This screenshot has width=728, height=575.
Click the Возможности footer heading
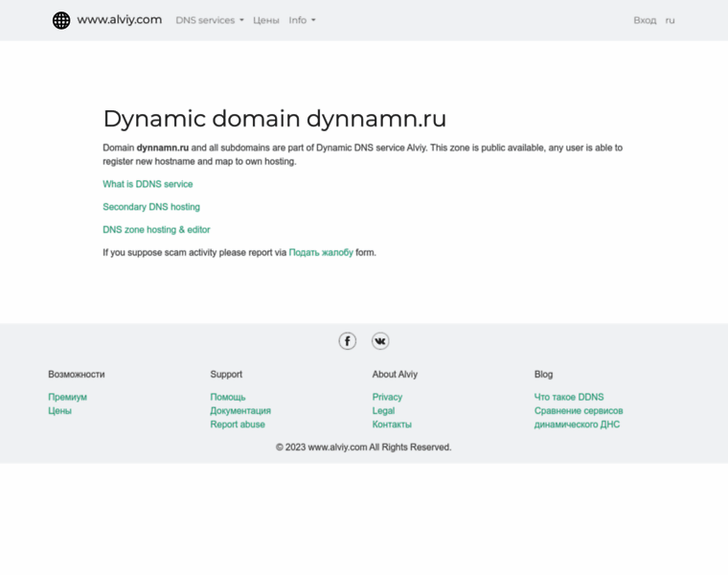click(77, 375)
